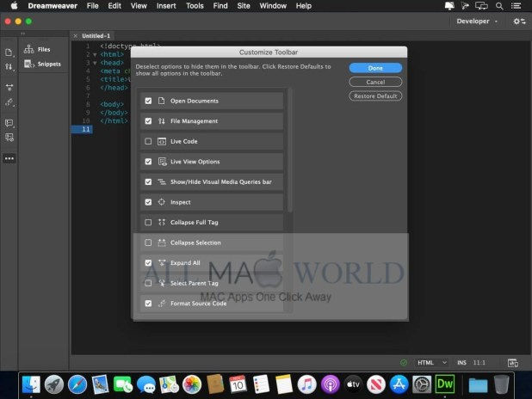
Task: Click the File Management toolbar icon
Action: point(9,67)
